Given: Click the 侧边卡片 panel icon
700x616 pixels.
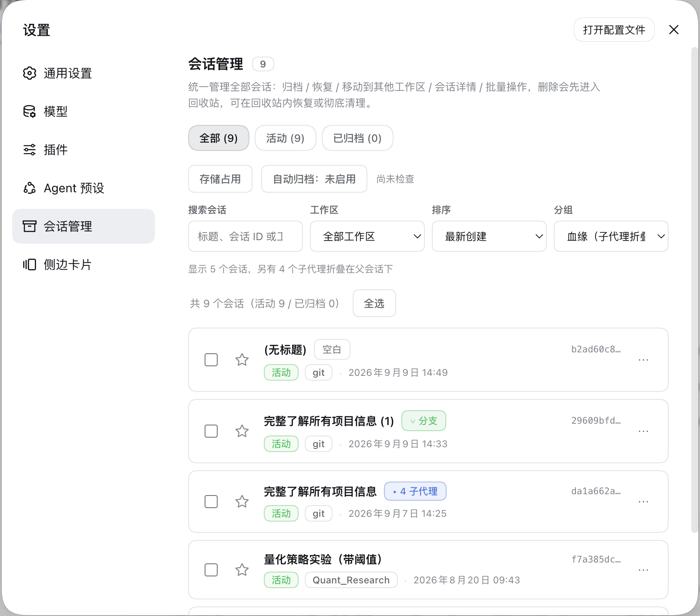Looking at the screenshot, I should pos(30,264).
